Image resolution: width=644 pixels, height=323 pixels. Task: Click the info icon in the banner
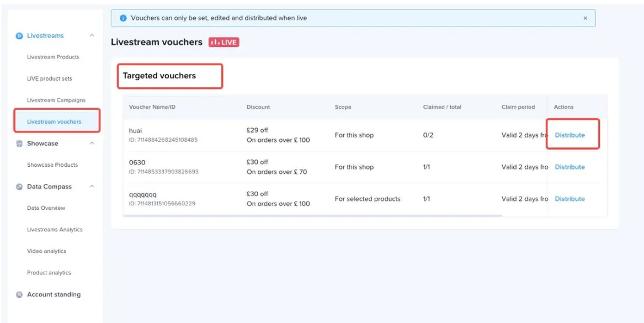pos(123,18)
